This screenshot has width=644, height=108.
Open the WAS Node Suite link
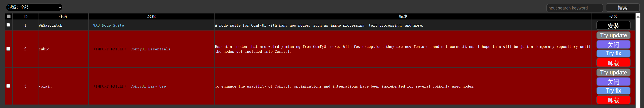point(108,25)
